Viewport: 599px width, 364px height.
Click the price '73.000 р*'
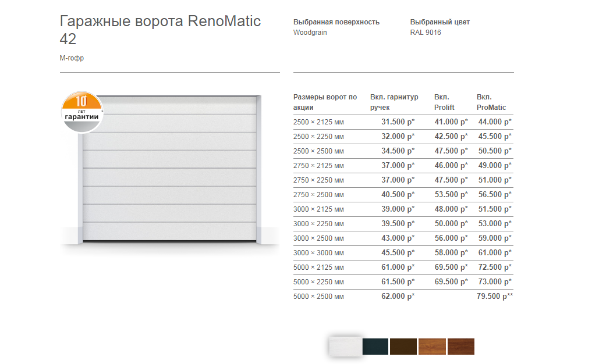(495, 281)
